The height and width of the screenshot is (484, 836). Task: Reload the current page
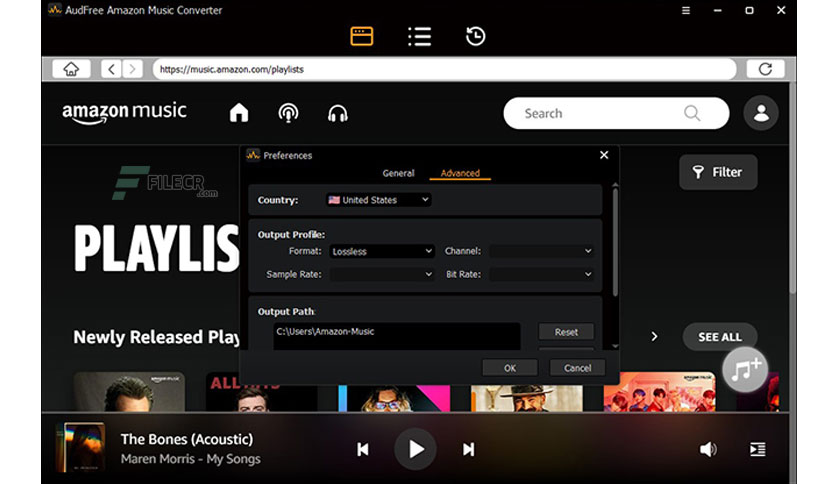(x=765, y=69)
